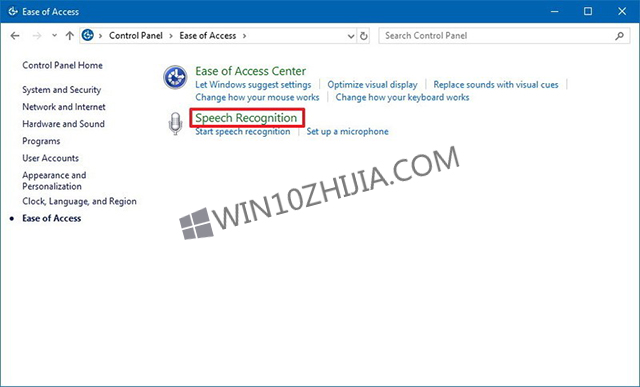Open the address bar history dropdown
The width and height of the screenshot is (640, 387).
351,36
